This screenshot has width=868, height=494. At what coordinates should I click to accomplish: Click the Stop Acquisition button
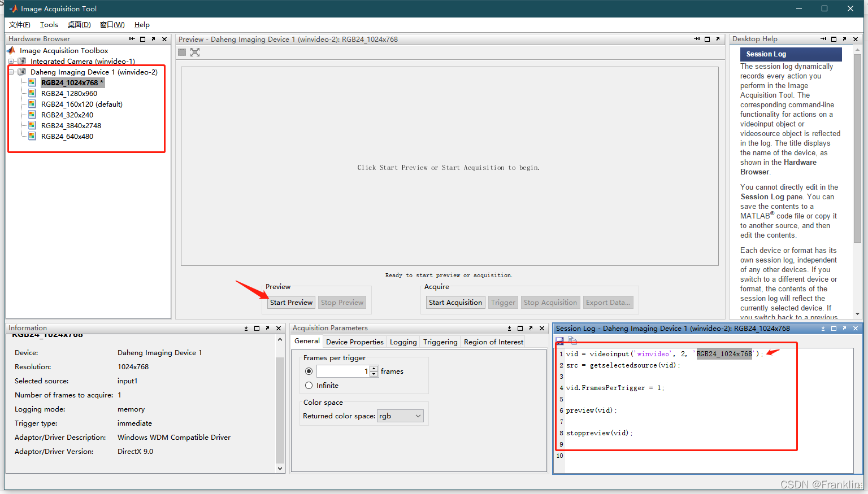(x=550, y=303)
